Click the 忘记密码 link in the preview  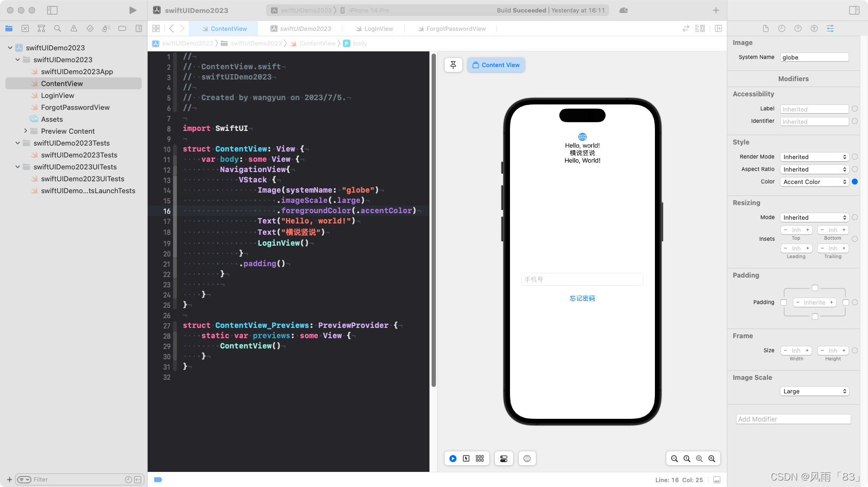tap(582, 298)
